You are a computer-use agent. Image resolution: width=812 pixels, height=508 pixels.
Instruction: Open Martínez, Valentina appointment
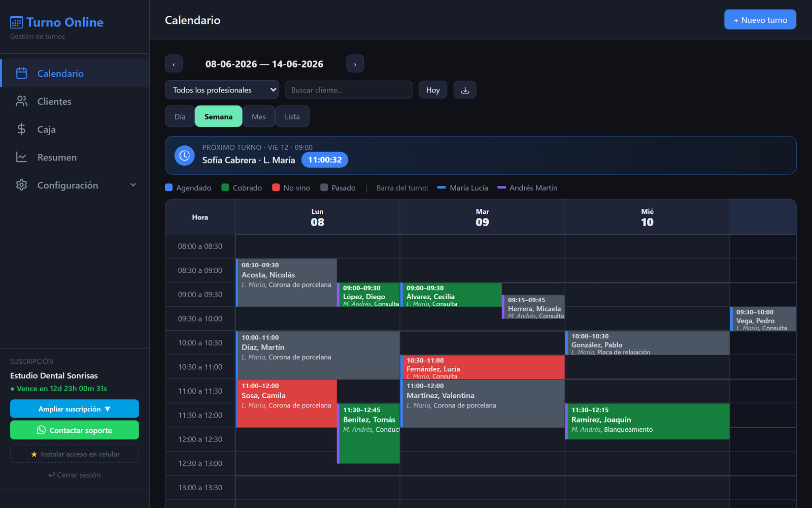coord(483,403)
